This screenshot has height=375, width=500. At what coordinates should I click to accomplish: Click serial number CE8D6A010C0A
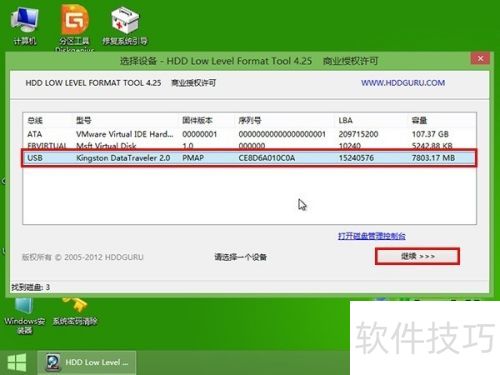click(x=267, y=158)
